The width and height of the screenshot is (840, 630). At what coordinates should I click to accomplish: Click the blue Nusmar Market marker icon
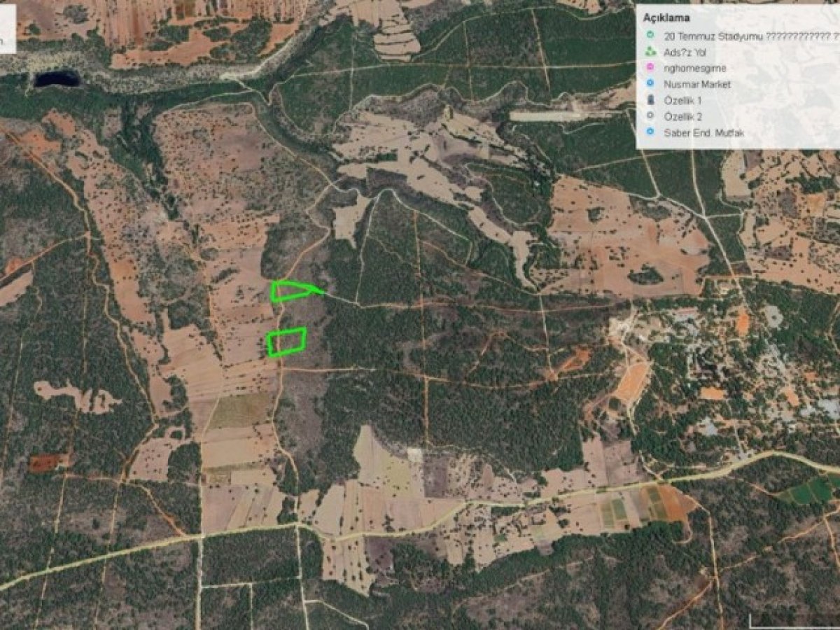pos(650,84)
